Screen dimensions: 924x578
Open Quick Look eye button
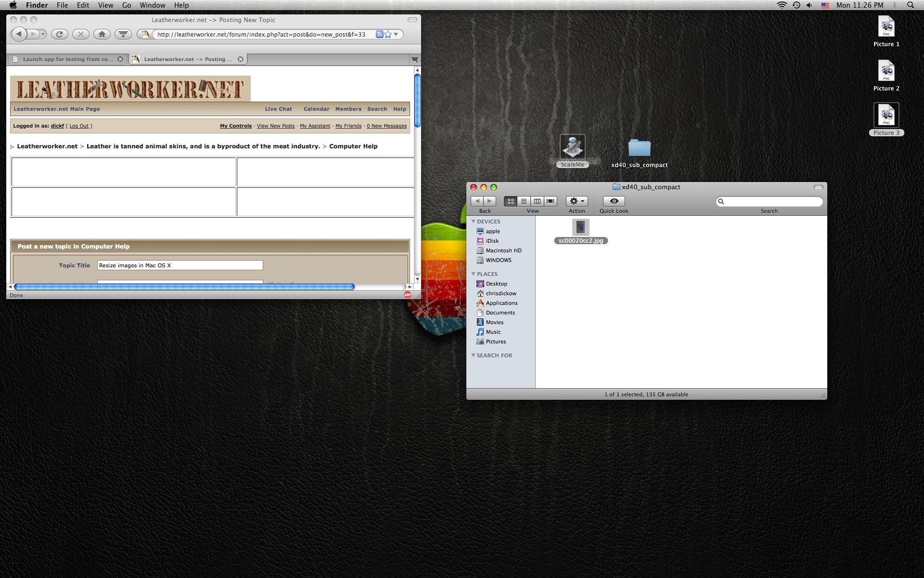tap(614, 201)
